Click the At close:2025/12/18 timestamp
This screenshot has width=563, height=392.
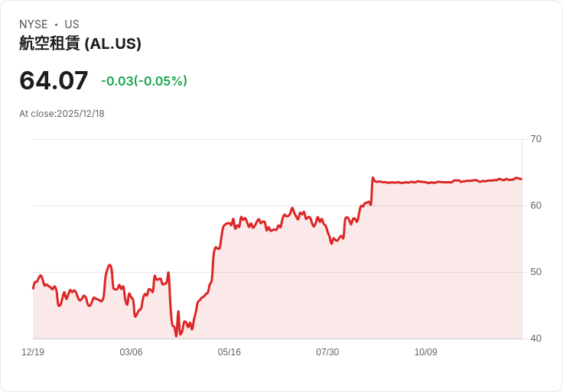(x=62, y=114)
